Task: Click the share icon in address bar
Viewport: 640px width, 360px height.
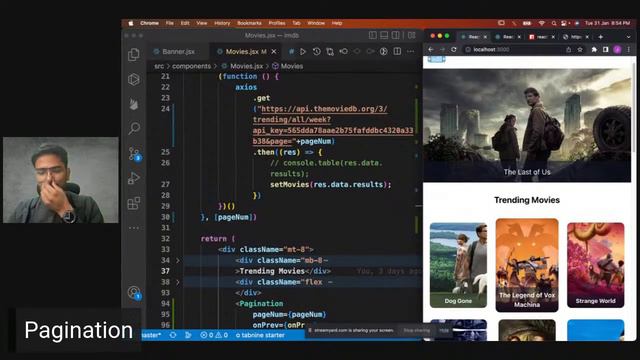Action: point(569,49)
